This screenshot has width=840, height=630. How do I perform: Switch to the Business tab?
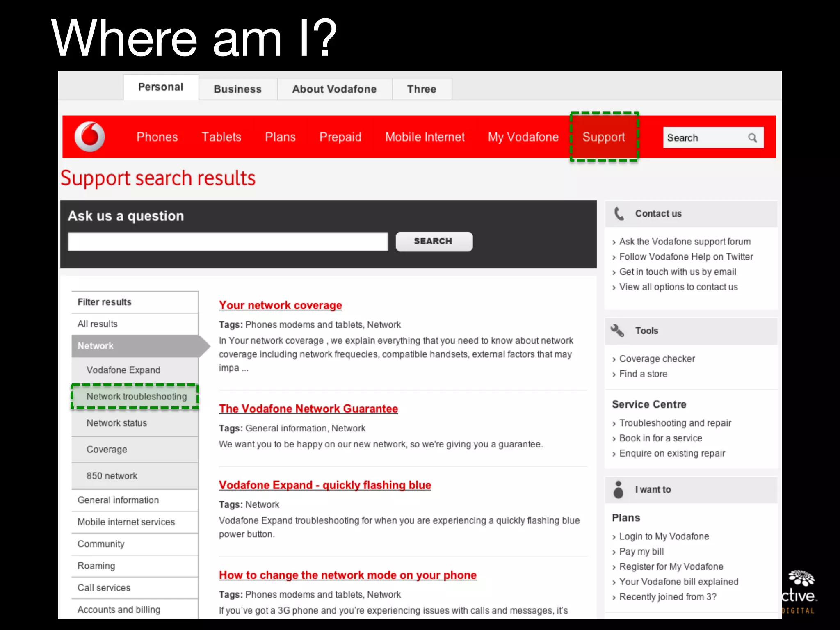click(237, 89)
